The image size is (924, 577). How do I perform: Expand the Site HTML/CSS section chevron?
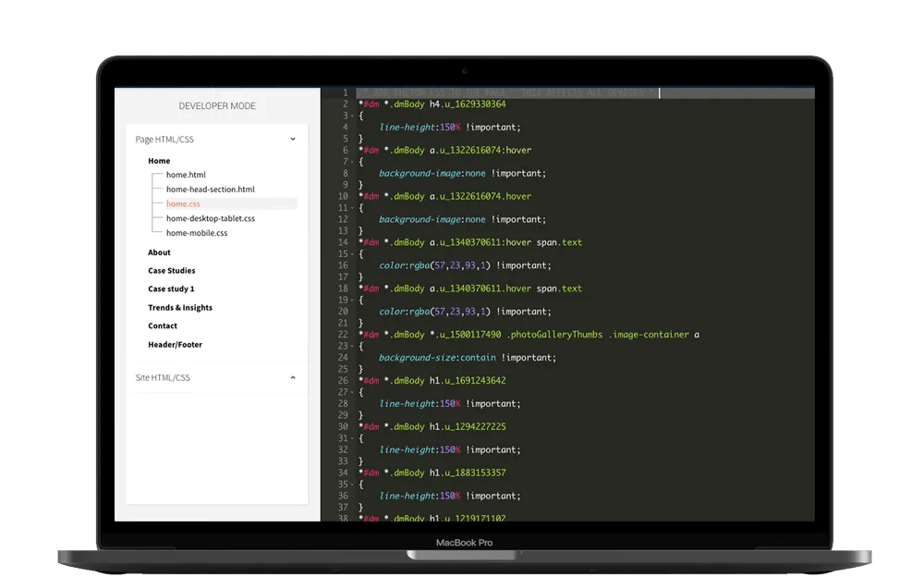click(x=293, y=377)
